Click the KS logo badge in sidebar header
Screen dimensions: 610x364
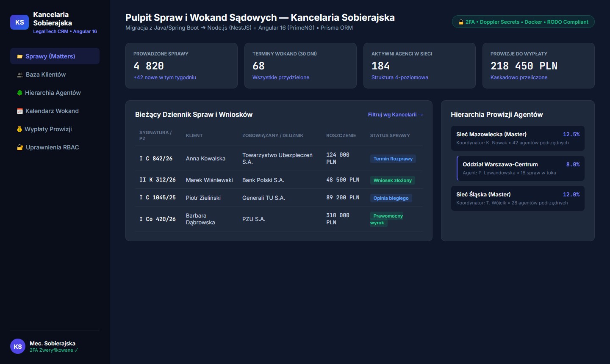(x=19, y=22)
